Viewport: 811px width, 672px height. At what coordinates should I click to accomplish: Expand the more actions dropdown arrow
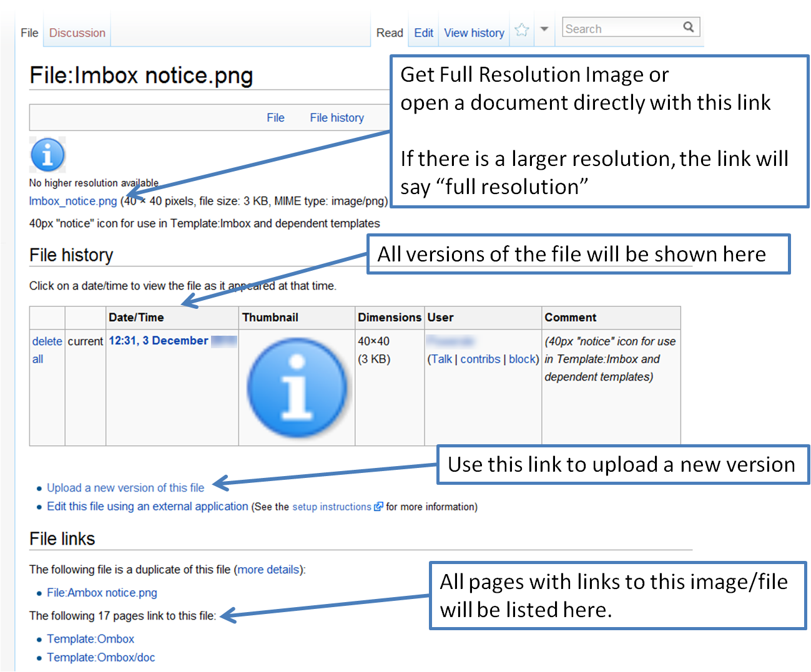click(x=544, y=29)
